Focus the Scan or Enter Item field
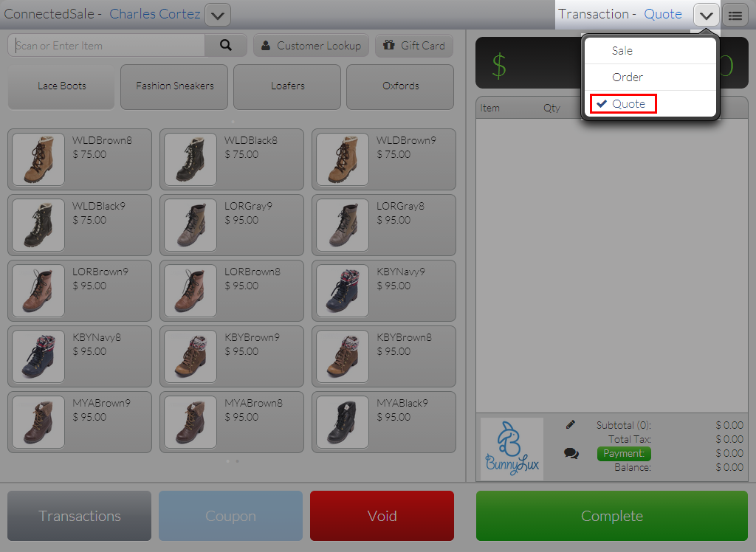The height and width of the screenshot is (552, 756). coord(106,45)
